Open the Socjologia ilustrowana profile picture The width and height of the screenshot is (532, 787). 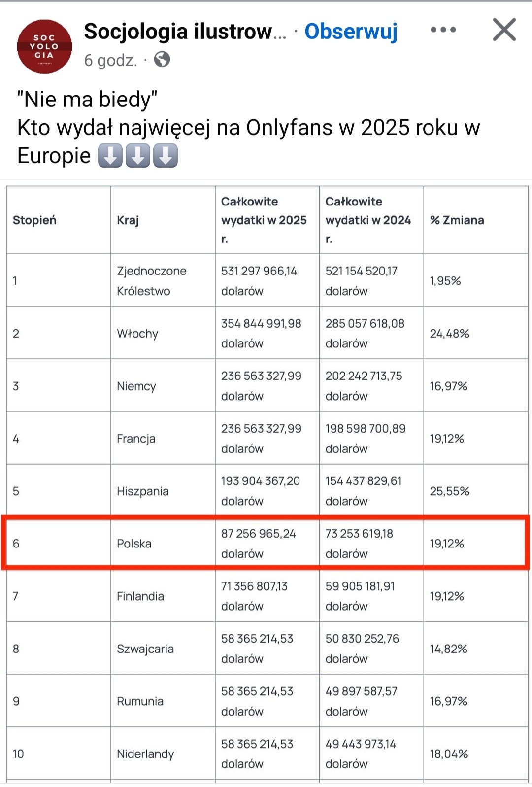click(44, 46)
